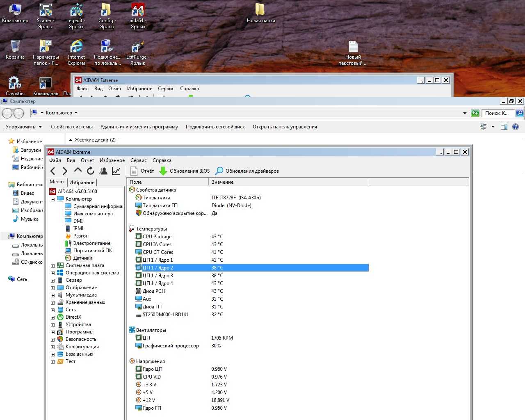Collapse the Жесткие диски group arrow
Image resolution: width=525 pixels, height=420 pixels.
click(x=70, y=140)
